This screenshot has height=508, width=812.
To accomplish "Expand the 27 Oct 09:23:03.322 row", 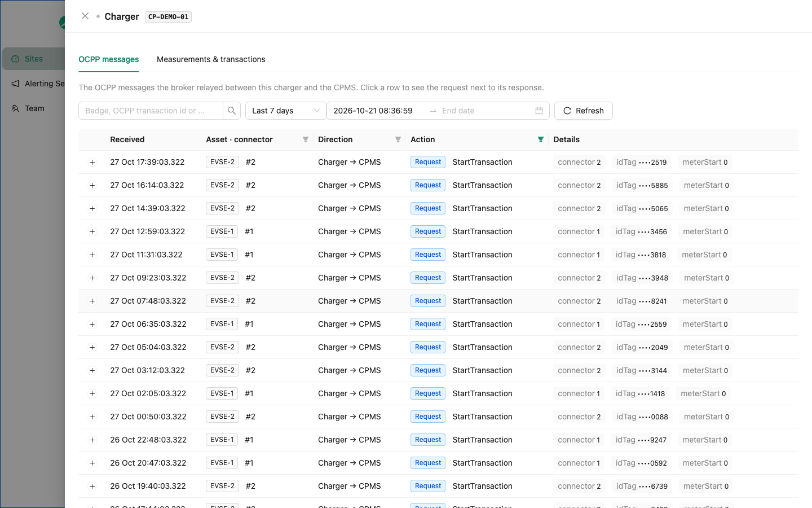I will click(x=92, y=278).
